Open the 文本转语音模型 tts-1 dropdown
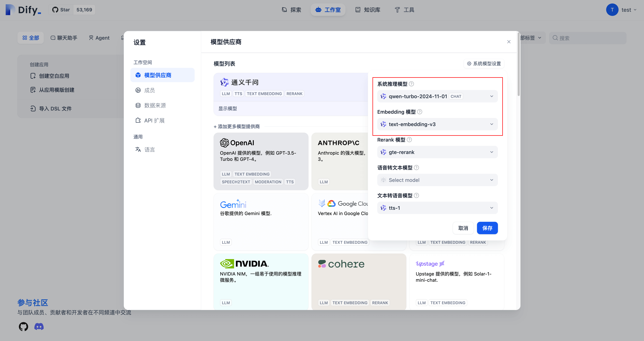Image resolution: width=644 pixels, height=341 pixels. coord(437,208)
